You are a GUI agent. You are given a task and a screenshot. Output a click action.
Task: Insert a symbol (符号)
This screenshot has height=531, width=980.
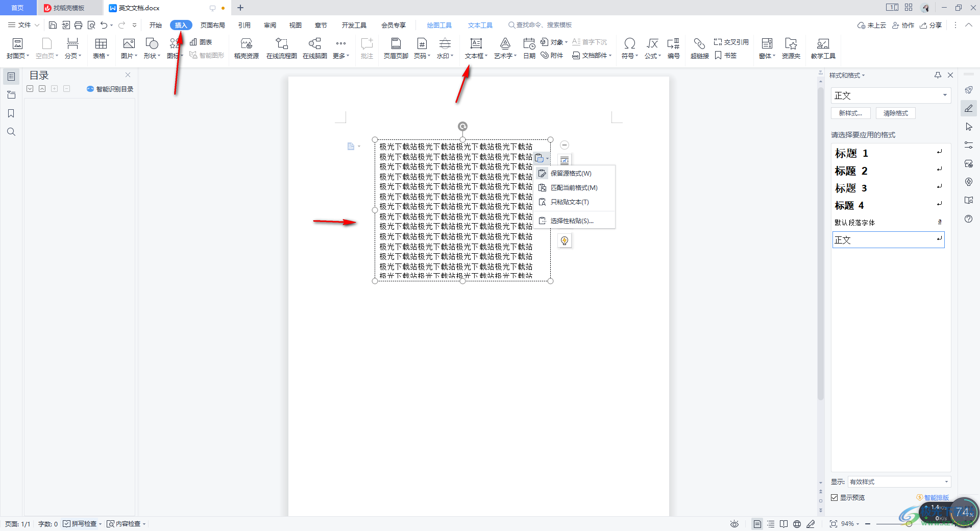coord(630,49)
